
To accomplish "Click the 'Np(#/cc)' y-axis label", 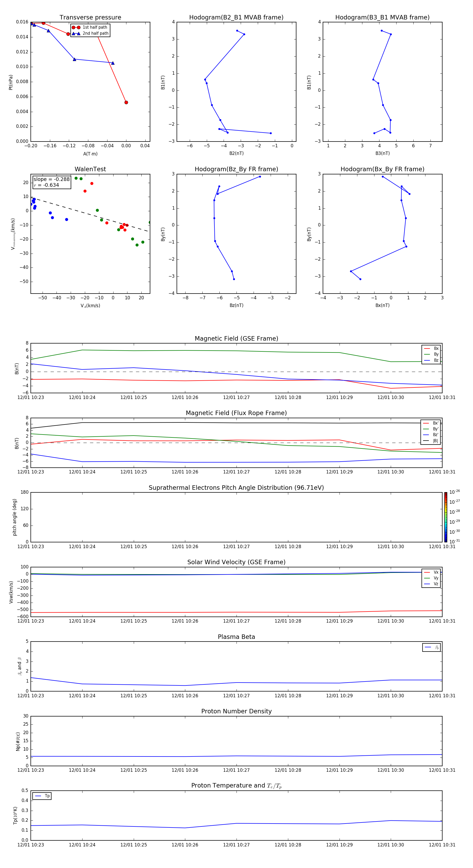I will 18,742.
